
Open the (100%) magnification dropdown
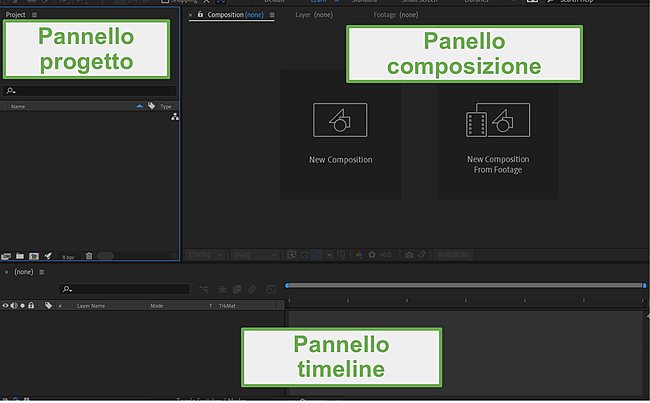[x=206, y=255]
